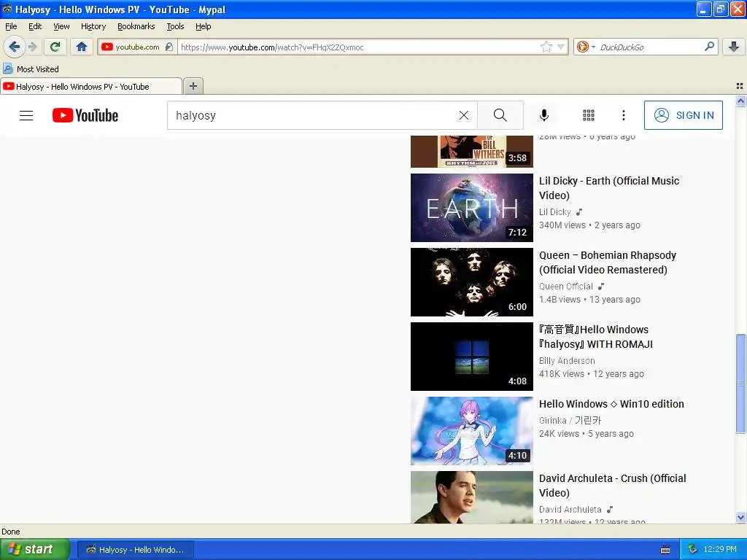Go to the YouTube home logo
This screenshot has height=560, width=747.
pyautogui.click(x=85, y=115)
